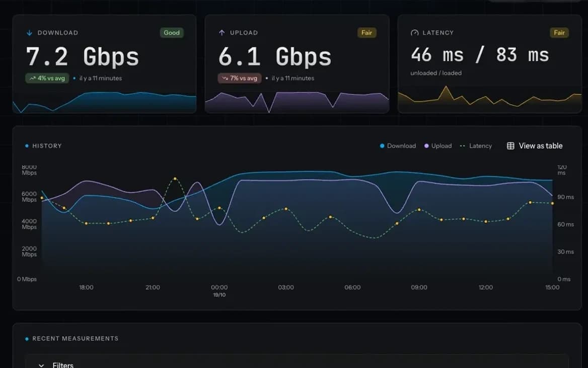Image resolution: width=588 pixels, height=368 pixels.
Task: Click the 60 ms axis label
Action: point(565,224)
